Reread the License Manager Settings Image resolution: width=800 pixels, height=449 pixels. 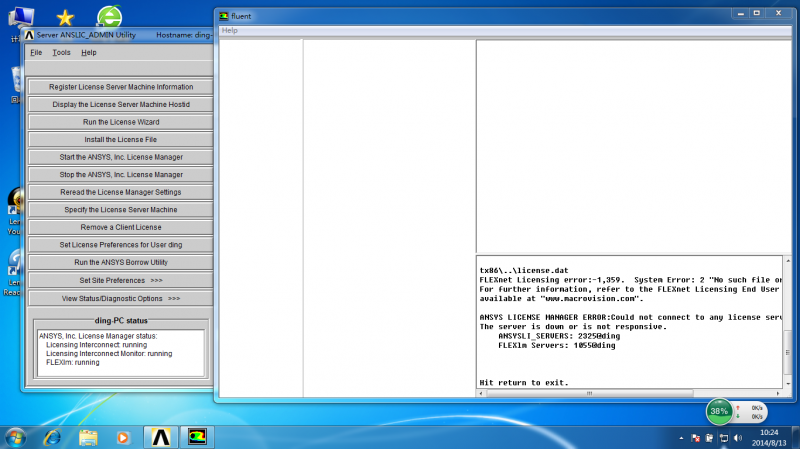point(121,192)
